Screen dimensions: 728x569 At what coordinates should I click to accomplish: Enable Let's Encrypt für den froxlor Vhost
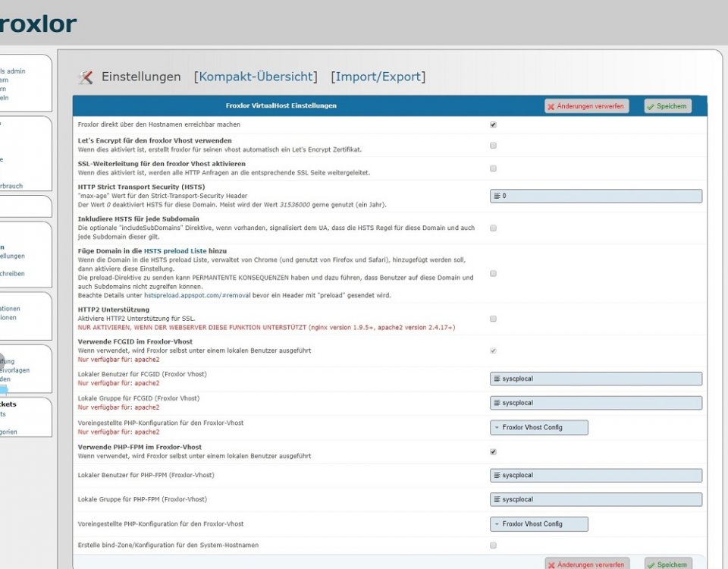coord(493,146)
